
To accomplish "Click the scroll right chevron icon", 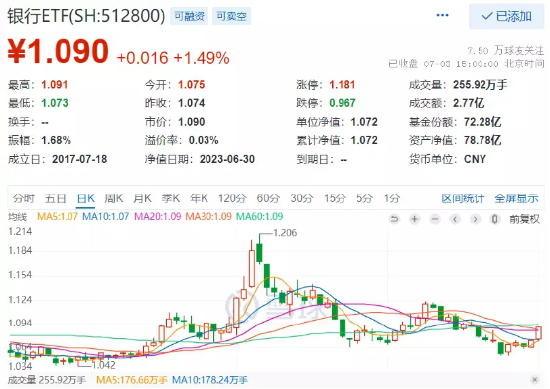I will pos(475,219).
